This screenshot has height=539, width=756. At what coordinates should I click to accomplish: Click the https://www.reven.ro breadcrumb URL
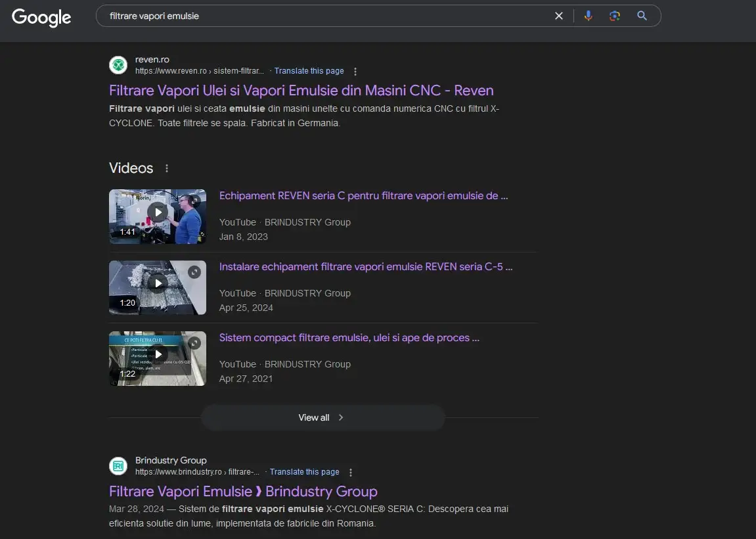tap(199, 71)
